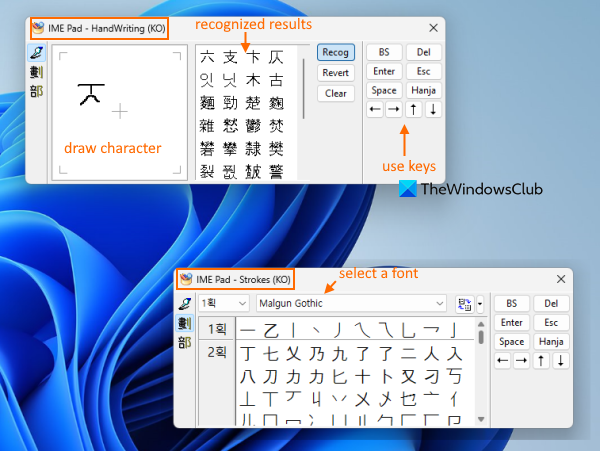
Task: Open Malgun Gothic font dropdown
Action: click(351, 304)
